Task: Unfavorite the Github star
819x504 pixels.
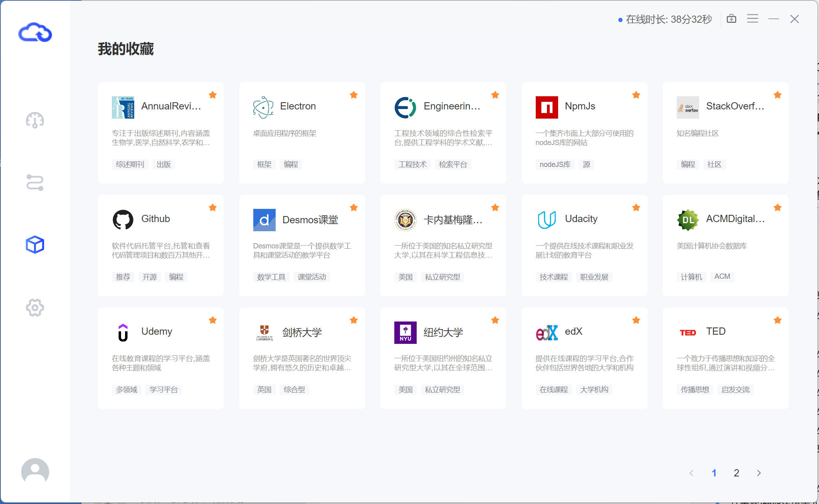Action: tap(213, 207)
